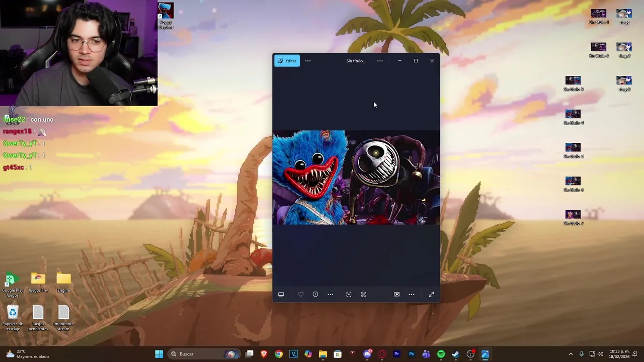Open the notifications bell icon
Image resolution: width=644 pixels, height=362 pixels.
click(x=635, y=354)
